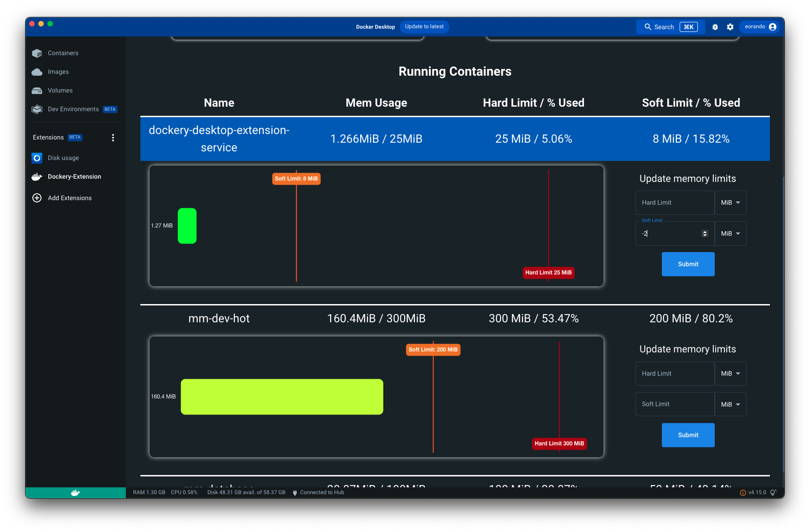Open the Hard Limit unit dropdown for dockery-desktop-extension-service

coord(731,203)
